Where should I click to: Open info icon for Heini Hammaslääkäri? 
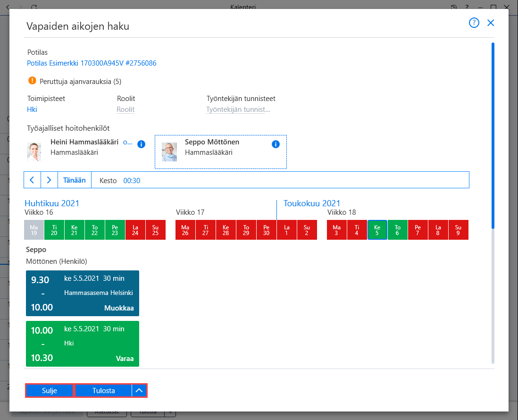point(141,144)
